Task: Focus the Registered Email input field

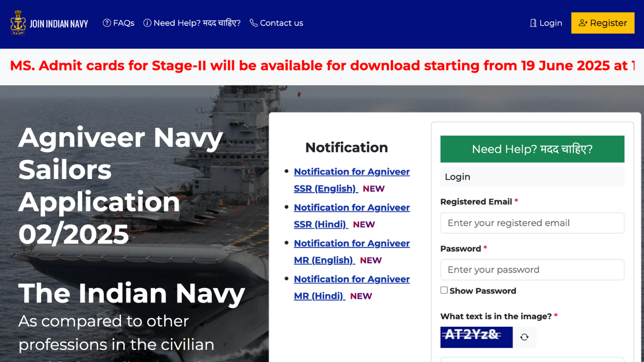Action: coord(532,223)
